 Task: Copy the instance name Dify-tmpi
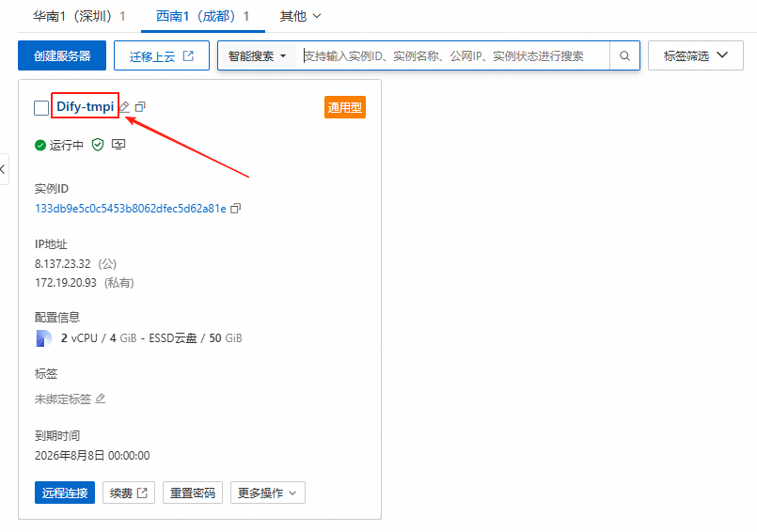(x=140, y=107)
